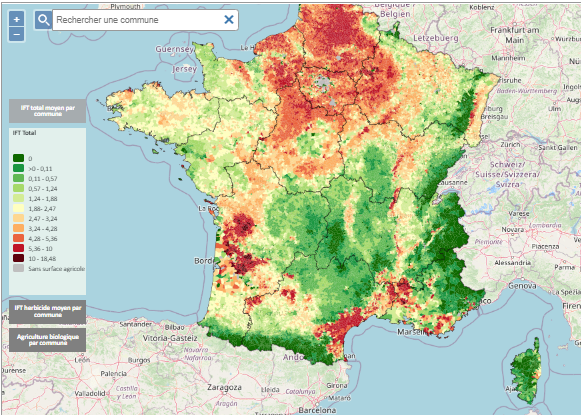Click the grey Paris area on the map
The height and width of the screenshot is (415, 581).
click(323, 82)
